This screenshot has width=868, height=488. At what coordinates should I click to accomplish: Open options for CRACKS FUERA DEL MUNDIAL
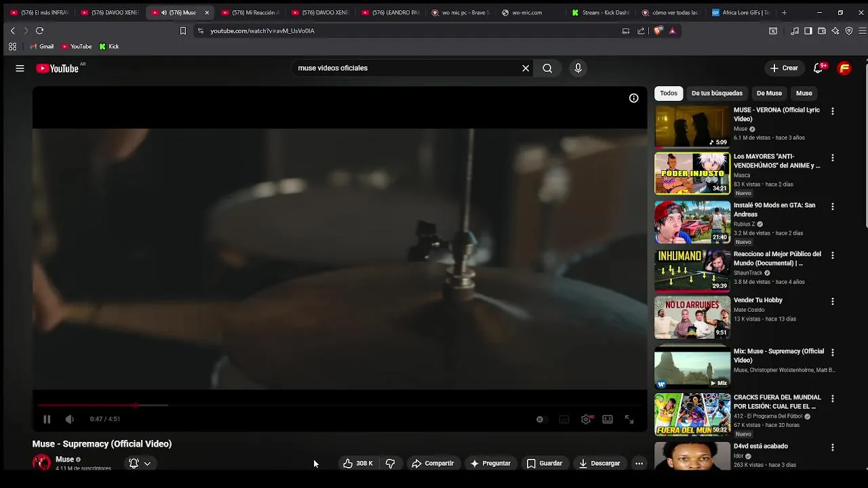pyautogui.click(x=833, y=399)
